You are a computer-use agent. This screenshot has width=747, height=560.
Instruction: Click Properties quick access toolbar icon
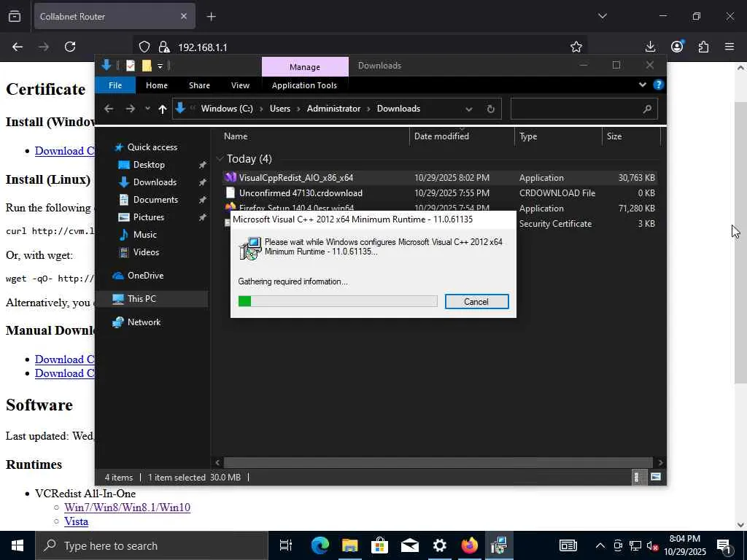130,66
